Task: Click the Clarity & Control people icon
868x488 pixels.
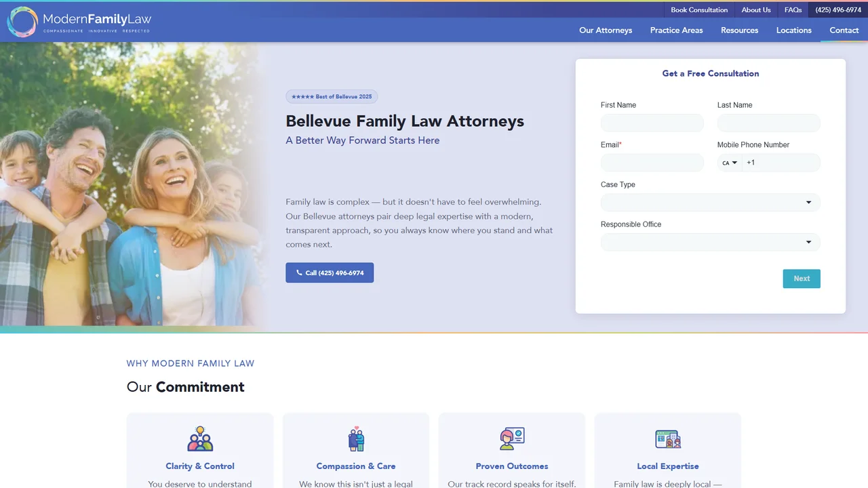Action: click(x=200, y=439)
